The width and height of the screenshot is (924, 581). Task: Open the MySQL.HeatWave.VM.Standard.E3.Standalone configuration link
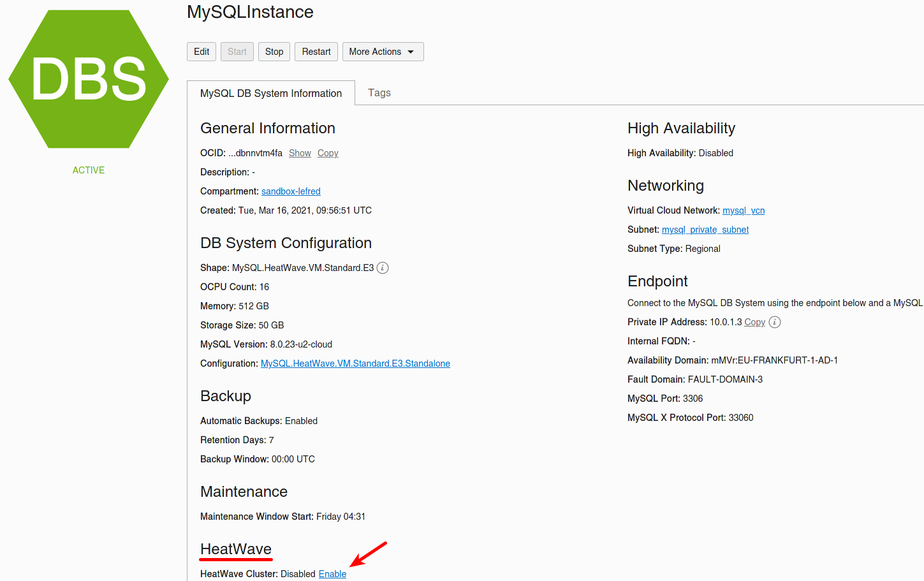(x=355, y=364)
